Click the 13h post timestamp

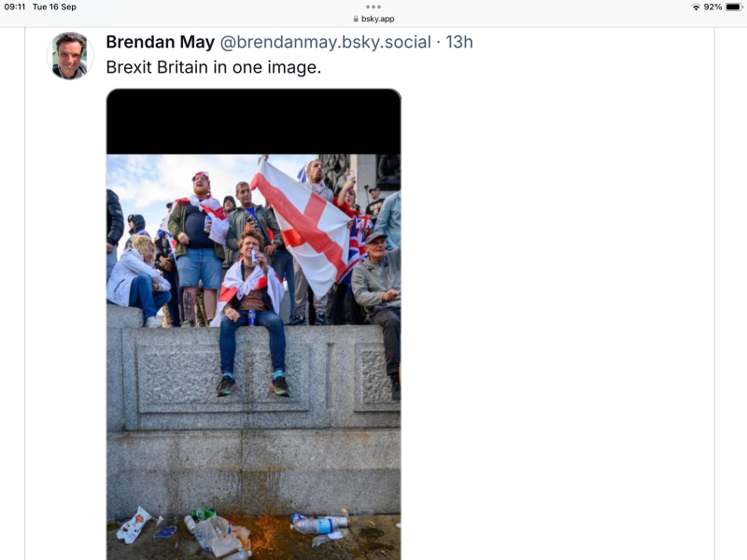[459, 42]
